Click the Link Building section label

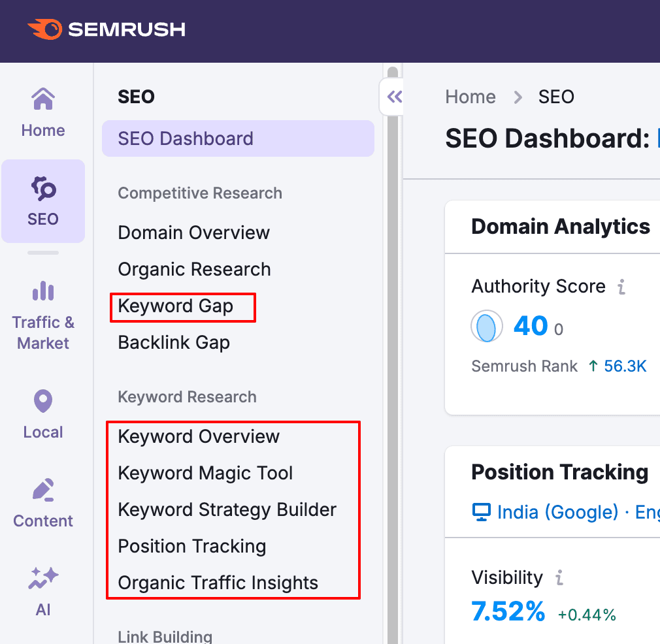165,636
